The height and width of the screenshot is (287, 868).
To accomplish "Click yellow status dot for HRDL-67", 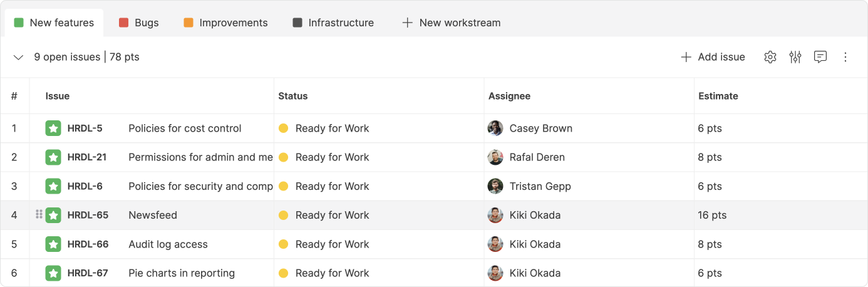I will [283, 273].
